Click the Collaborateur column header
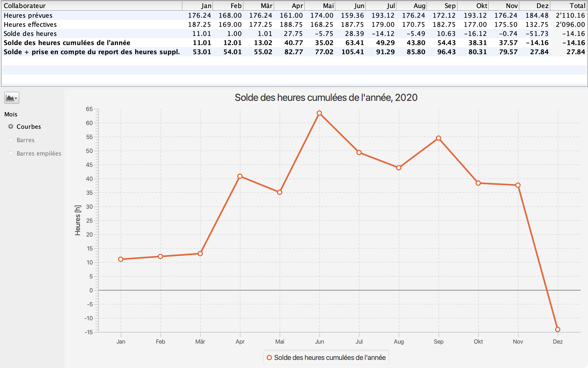The height and width of the screenshot is (368, 588). tap(92, 6)
